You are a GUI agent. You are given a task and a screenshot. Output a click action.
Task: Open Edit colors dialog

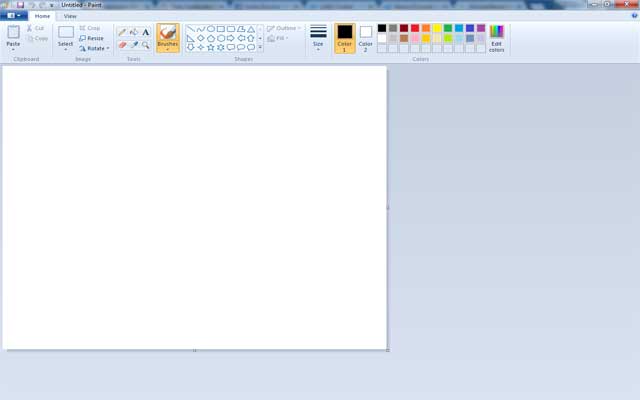pyautogui.click(x=497, y=38)
